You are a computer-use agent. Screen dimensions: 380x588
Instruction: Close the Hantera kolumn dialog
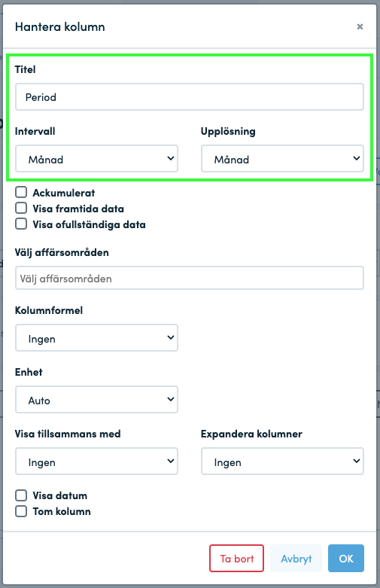[x=360, y=26]
